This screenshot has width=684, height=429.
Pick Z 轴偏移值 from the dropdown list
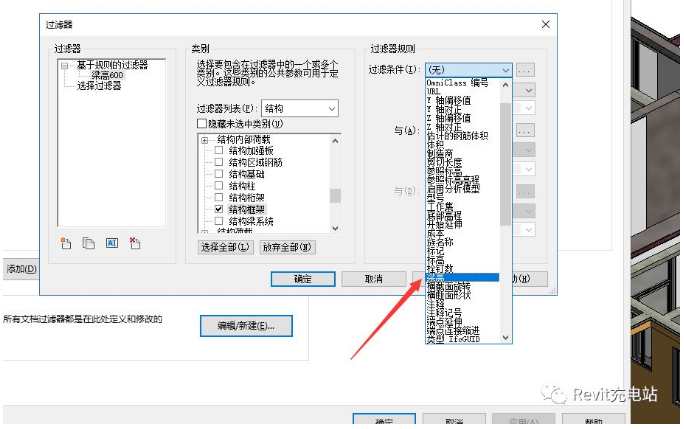coord(449,118)
